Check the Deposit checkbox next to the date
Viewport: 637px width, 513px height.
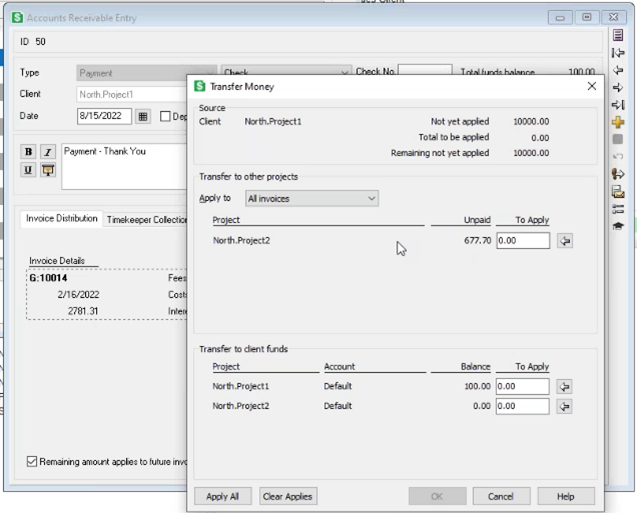click(166, 116)
